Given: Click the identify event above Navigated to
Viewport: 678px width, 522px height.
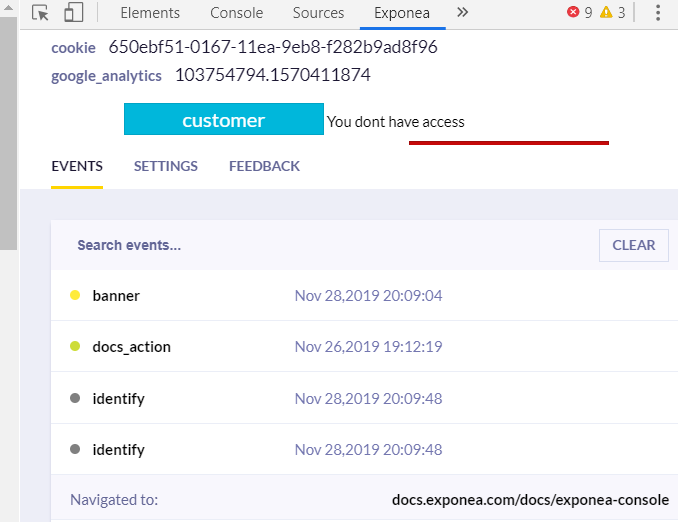Looking at the screenshot, I should point(364,449).
